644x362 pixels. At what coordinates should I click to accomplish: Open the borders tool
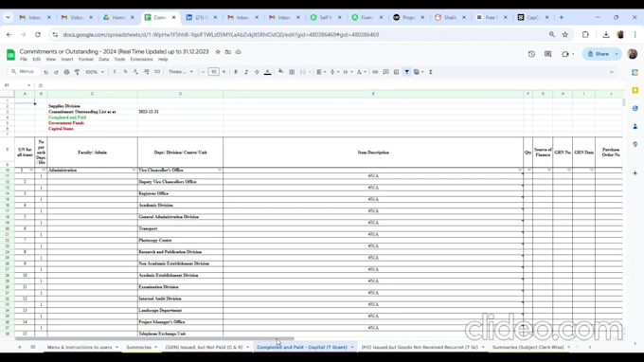292,72
